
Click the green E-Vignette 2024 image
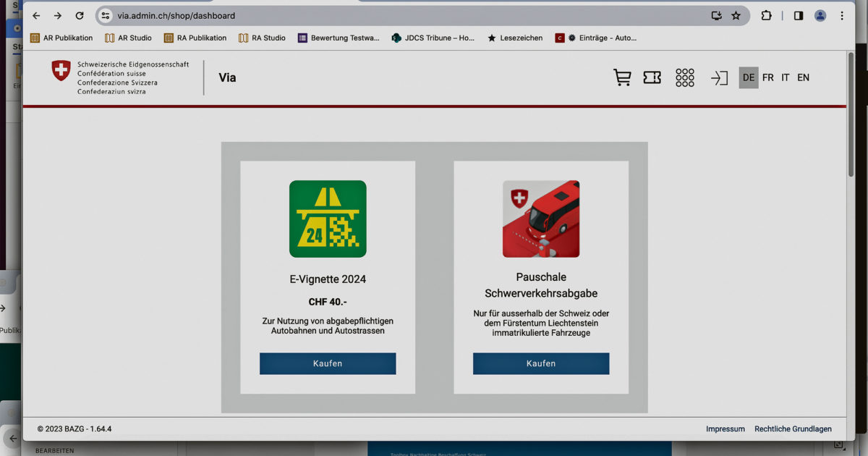point(328,219)
